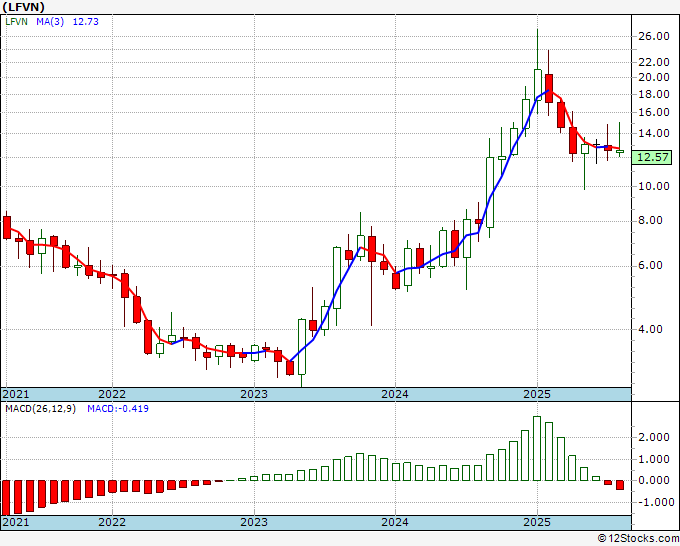This screenshot has height=546, width=680.
Task: Click the MACD(26,12,9) indicator label
Action: 40,409
